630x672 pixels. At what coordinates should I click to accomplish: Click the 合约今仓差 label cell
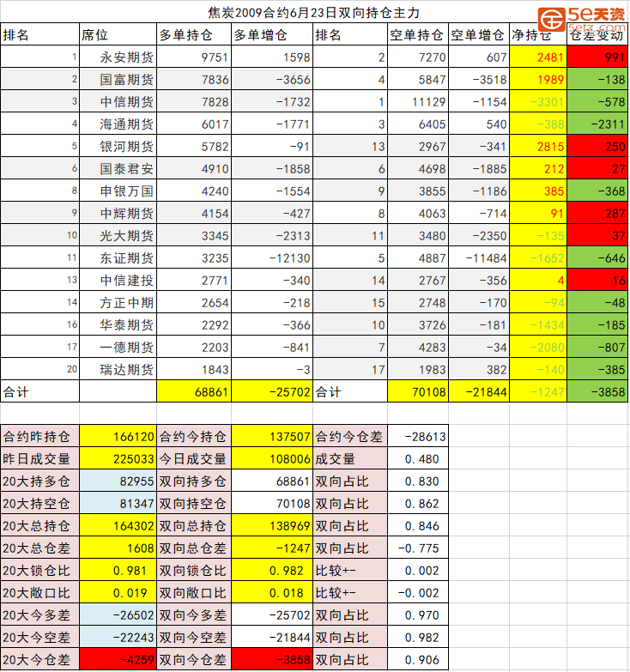(x=350, y=436)
